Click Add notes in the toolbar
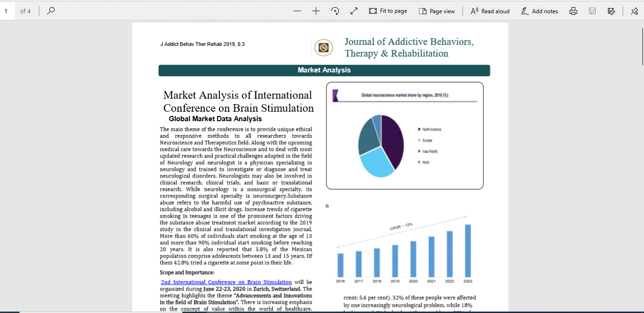 (540, 11)
